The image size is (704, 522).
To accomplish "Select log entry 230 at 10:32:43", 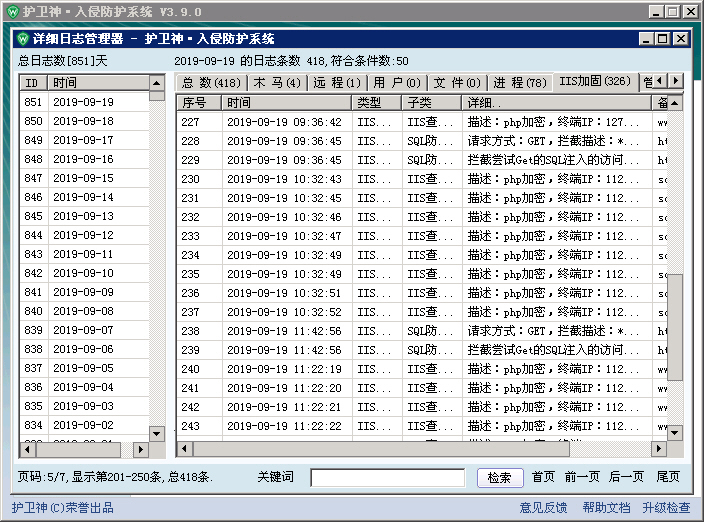I will pyautogui.click(x=422, y=179).
